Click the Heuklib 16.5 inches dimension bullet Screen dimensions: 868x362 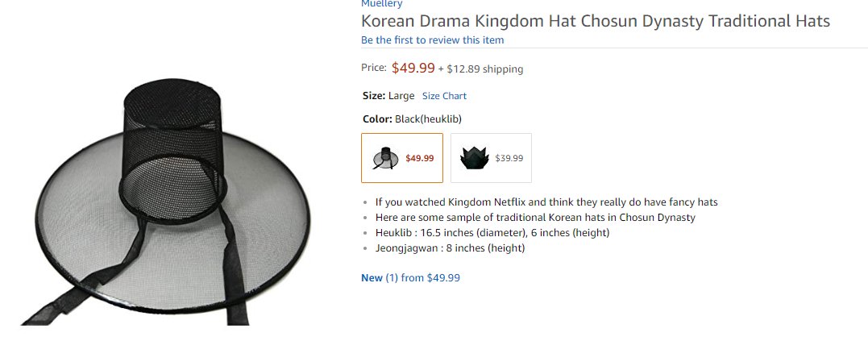coord(492,233)
